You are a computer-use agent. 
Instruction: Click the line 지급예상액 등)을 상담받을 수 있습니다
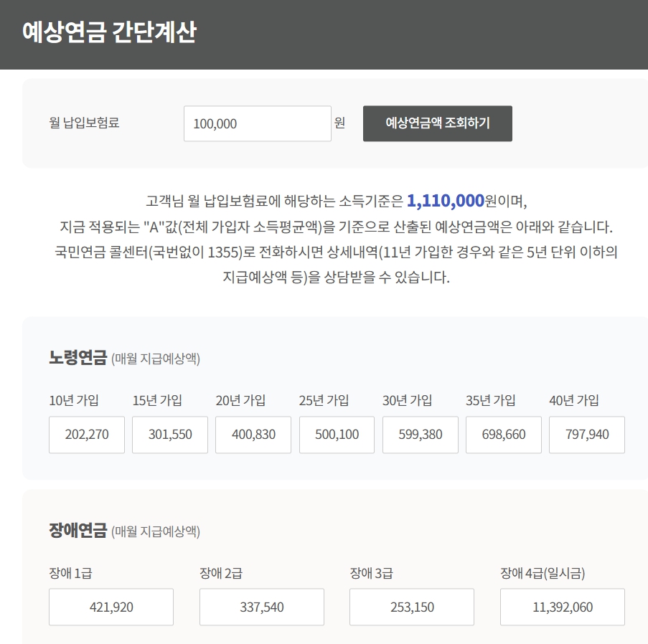tap(336, 278)
